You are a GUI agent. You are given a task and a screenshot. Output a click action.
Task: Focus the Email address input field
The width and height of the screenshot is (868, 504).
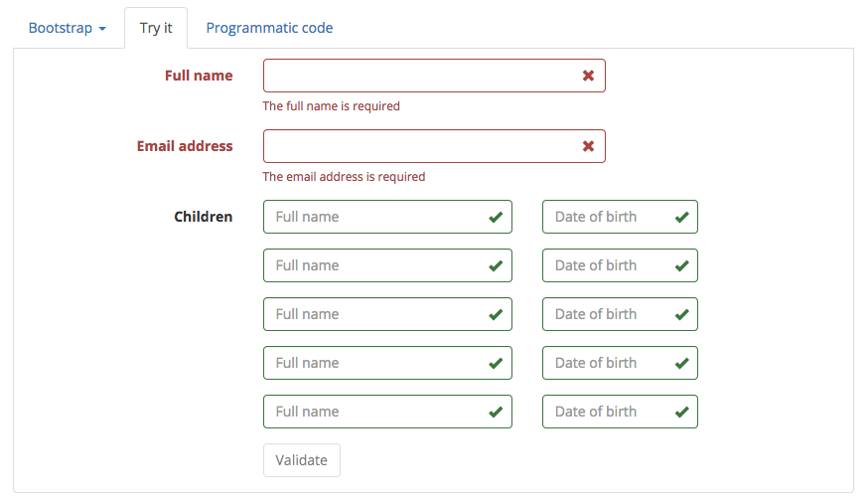[417, 146]
